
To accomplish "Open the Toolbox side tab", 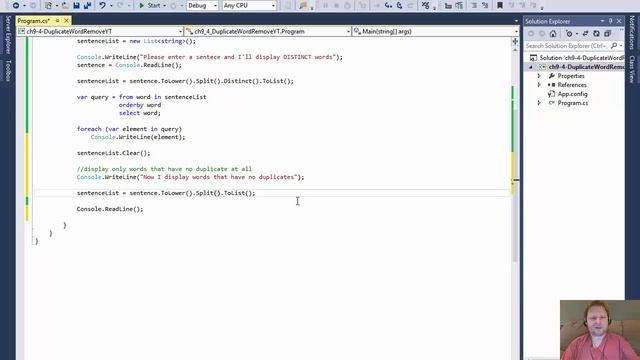I will click(8, 71).
